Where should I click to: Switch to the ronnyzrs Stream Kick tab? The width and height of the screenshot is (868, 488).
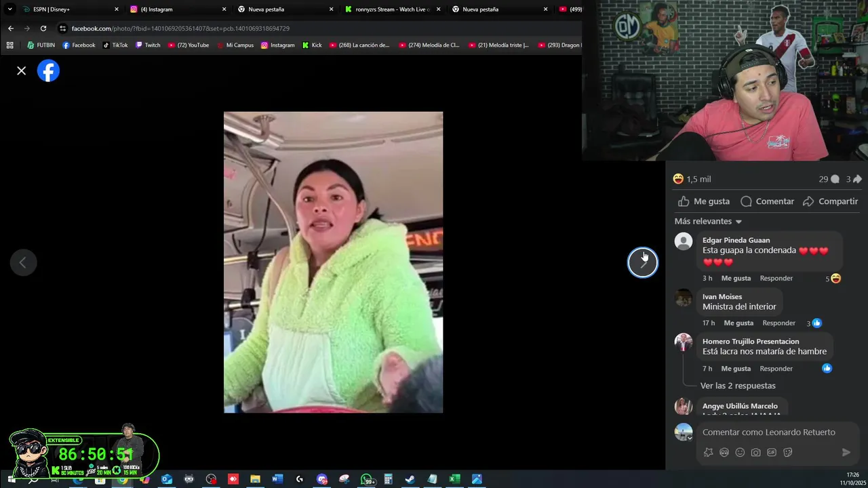(392, 9)
